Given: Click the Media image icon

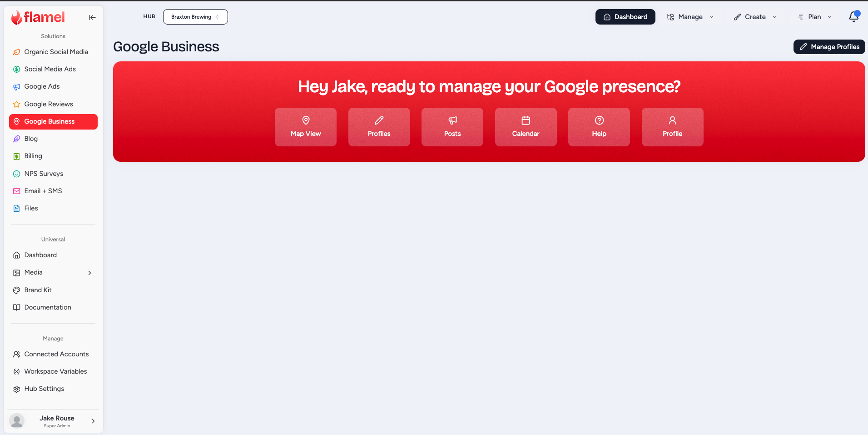Looking at the screenshot, I should pyautogui.click(x=17, y=273).
